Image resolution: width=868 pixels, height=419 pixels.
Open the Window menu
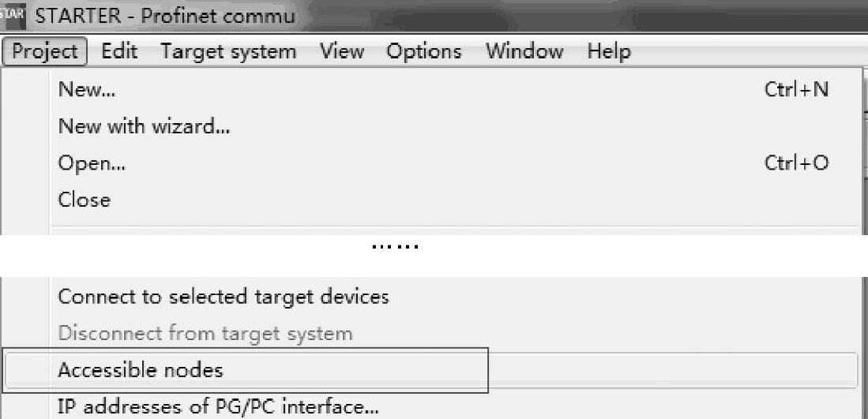524,52
